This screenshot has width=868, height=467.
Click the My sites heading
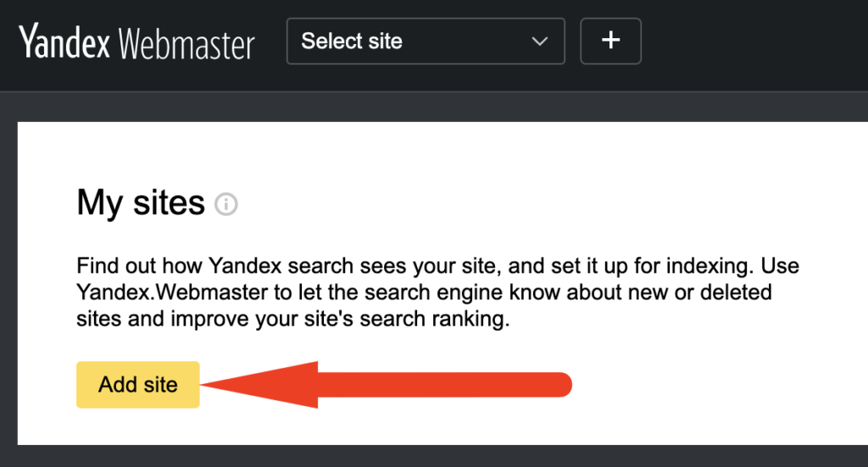[141, 203]
